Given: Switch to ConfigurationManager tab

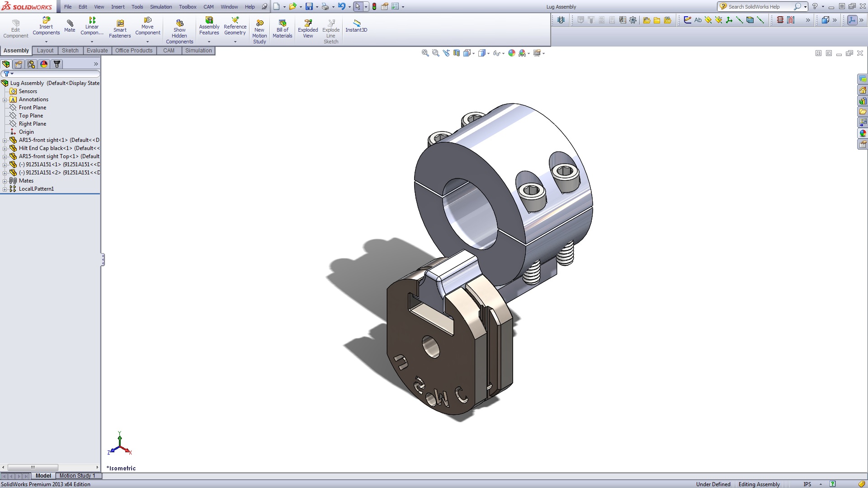Looking at the screenshot, I should pos(31,64).
